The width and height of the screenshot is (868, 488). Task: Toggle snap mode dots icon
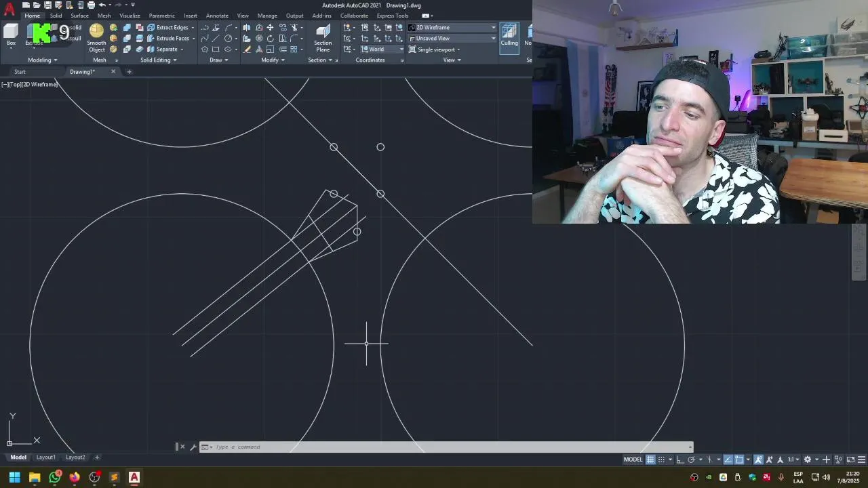pyautogui.click(x=661, y=460)
